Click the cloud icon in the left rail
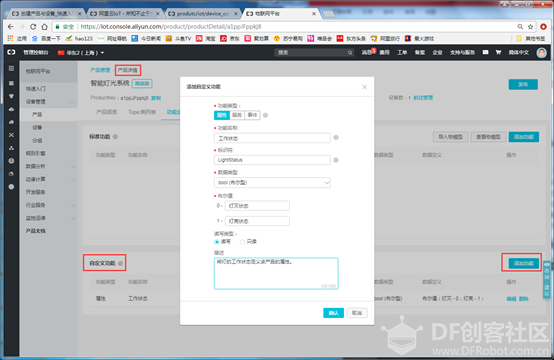This screenshot has height=360, width=554. (x=11, y=109)
